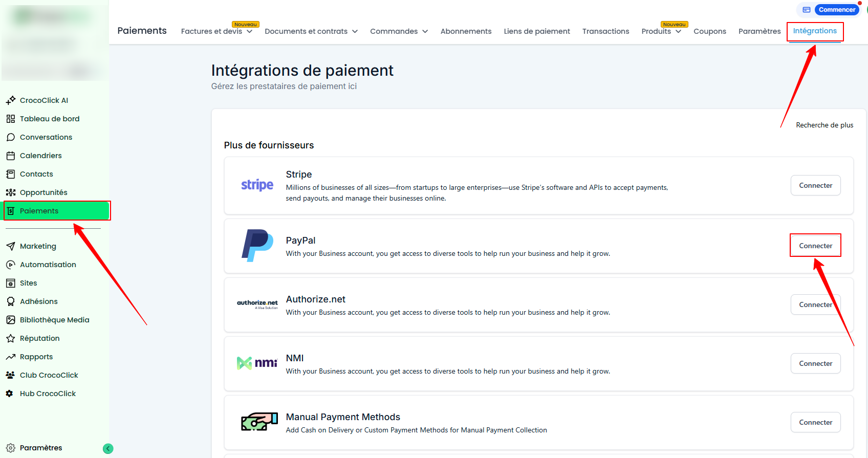
Task: Collapse the sidebar with the green arrow
Action: pyautogui.click(x=108, y=449)
